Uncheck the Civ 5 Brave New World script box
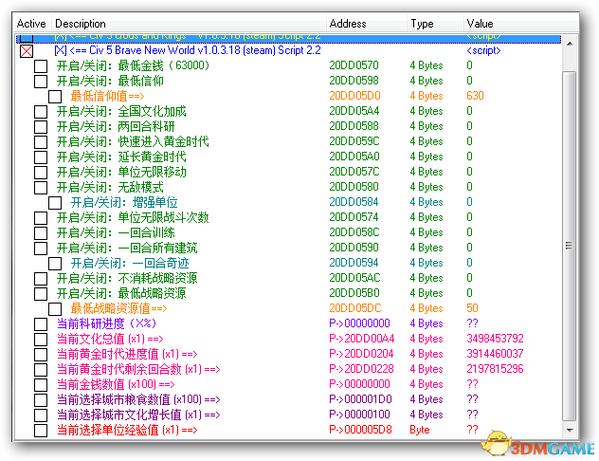 [26, 51]
